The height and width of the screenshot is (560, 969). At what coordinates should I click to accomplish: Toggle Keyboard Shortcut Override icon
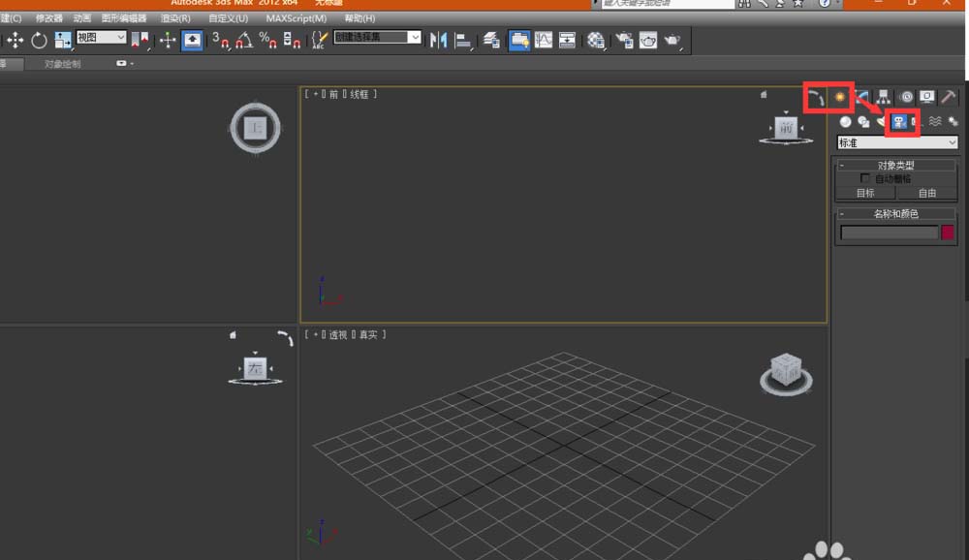[192, 41]
